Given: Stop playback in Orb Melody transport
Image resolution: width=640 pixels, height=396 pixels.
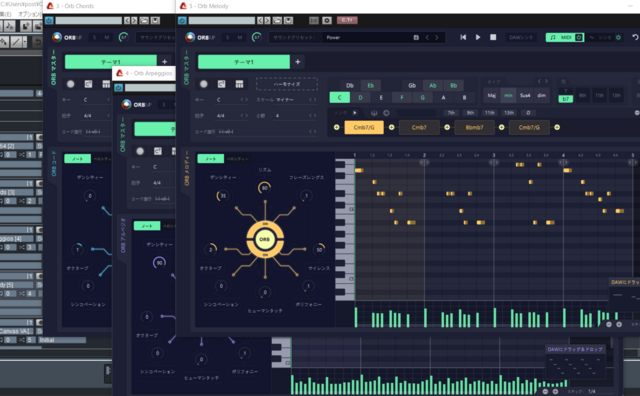Looking at the screenshot, I should pyautogui.click(x=493, y=37).
